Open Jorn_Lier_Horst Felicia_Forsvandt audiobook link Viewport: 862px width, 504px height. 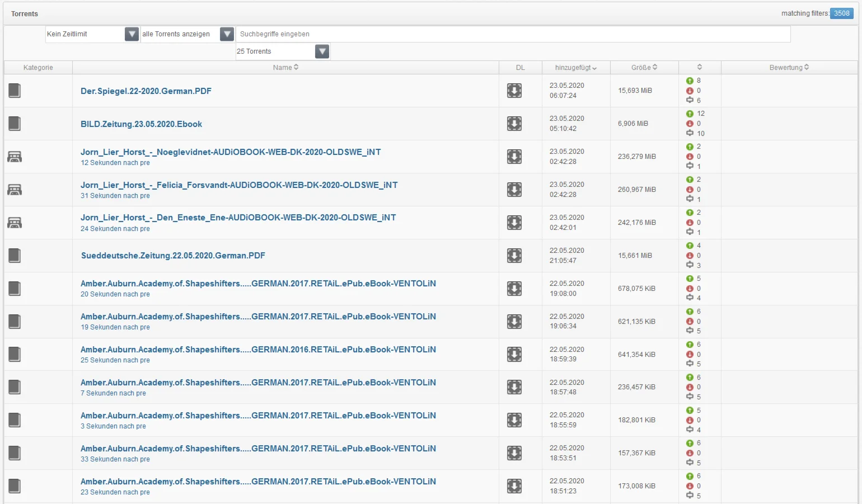pyautogui.click(x=239, y=185)
